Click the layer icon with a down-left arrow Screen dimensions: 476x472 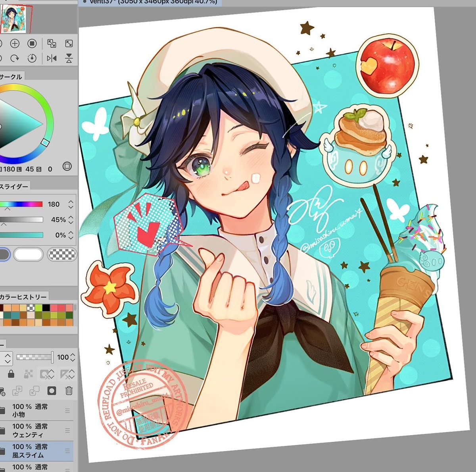coord(17,391)
